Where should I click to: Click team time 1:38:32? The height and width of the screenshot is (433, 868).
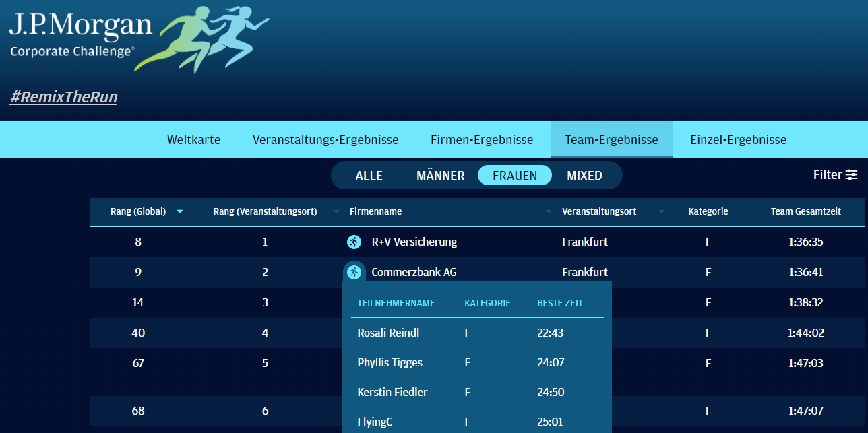806,302
